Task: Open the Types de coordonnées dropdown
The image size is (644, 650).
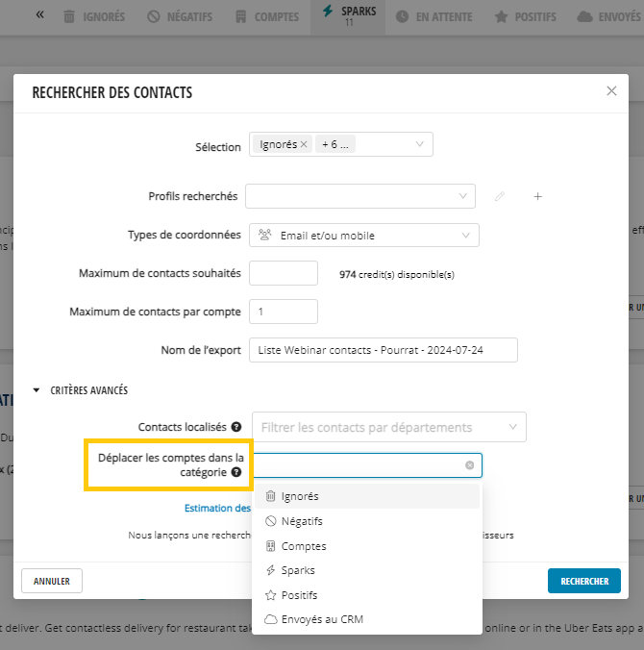Action: coord(364,235)
